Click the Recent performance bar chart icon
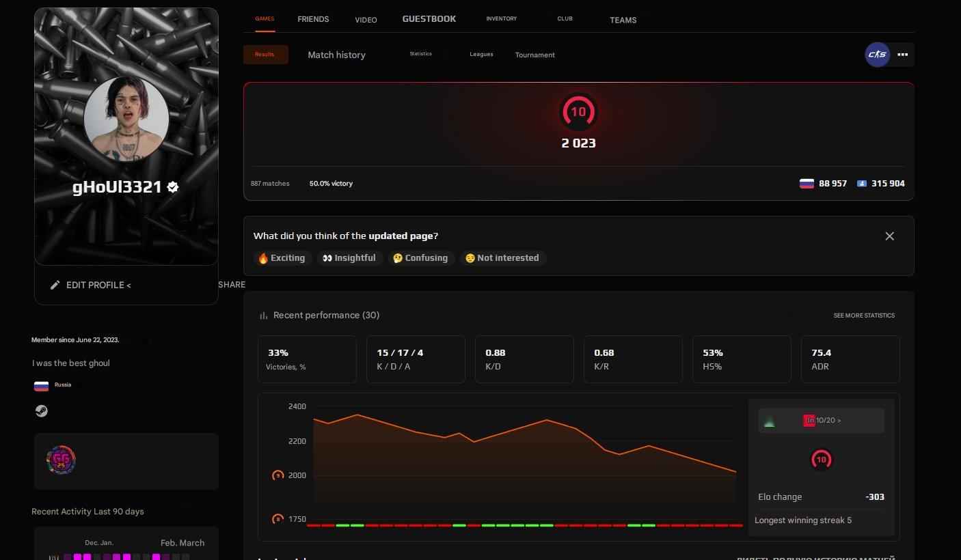The width and height of the screenshot is (961, 560). coord(264,316)
